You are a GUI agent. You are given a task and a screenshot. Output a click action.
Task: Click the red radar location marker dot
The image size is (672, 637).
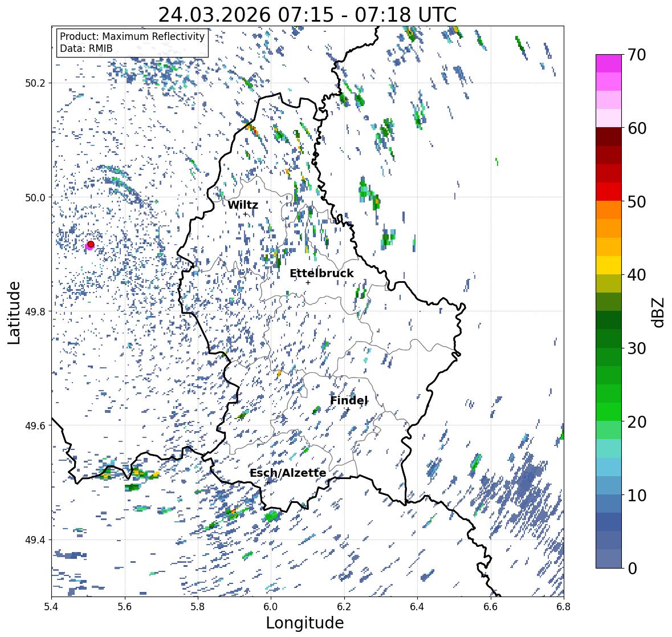pyautogui.click(x=91, y=244)
